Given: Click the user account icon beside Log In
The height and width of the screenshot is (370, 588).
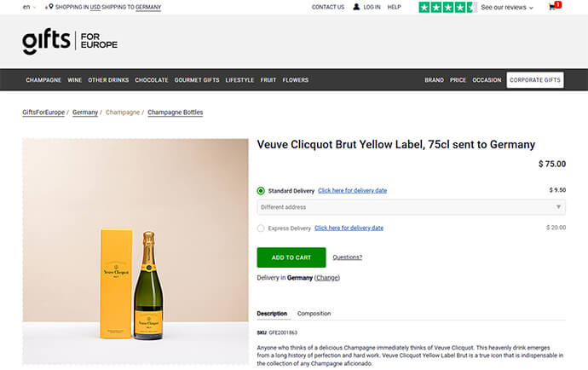Looking at the screenshot, I should tap(357, 7).
